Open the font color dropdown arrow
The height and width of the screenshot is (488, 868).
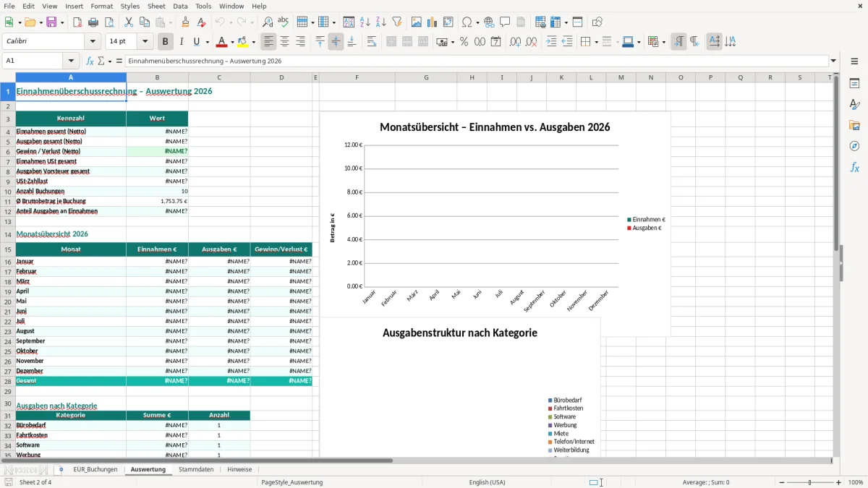tap(232, 42)
